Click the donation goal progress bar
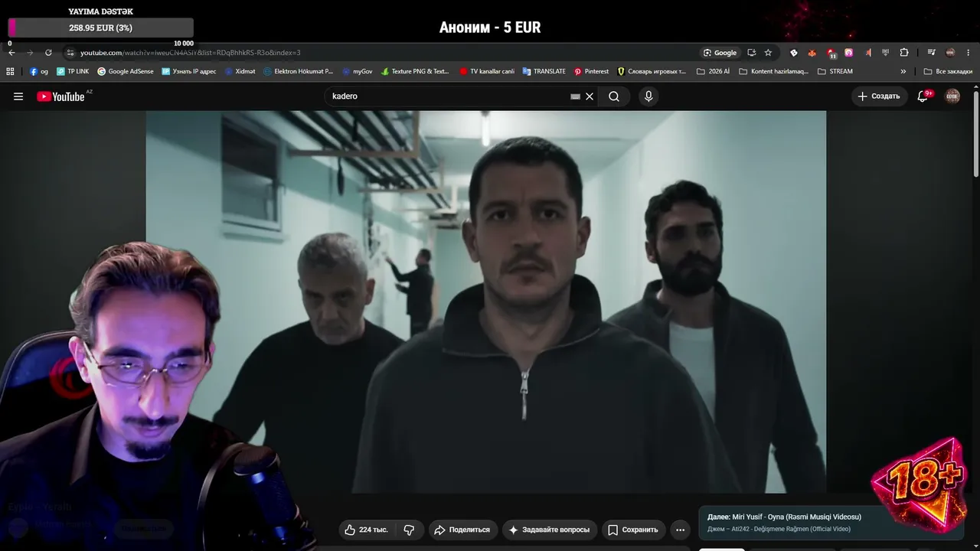 tap(100, 28)
